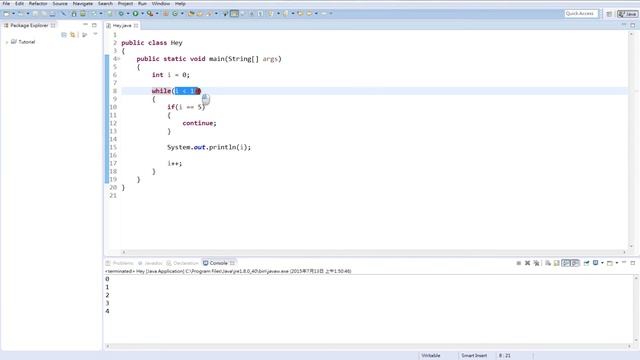Click Remove Launch in Console toolbar
The height and width of the screenshot is (360, 640).
528,263
